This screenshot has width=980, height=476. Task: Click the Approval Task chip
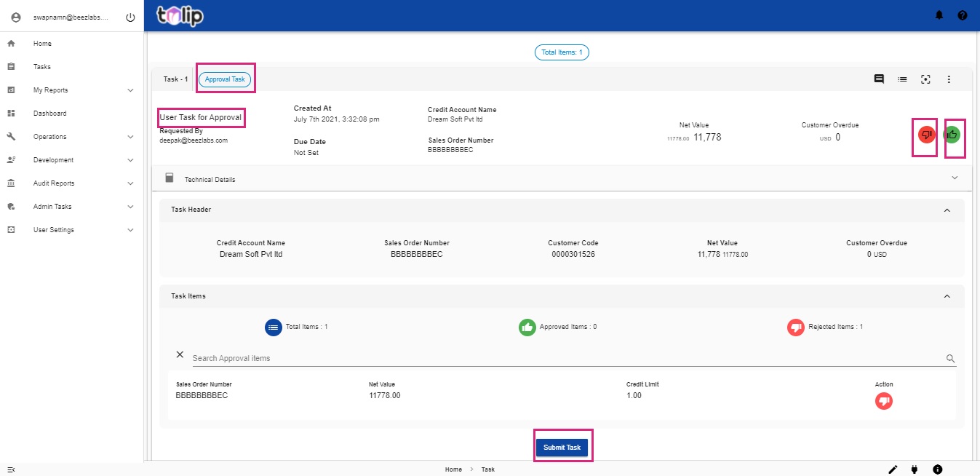point(225,79)
